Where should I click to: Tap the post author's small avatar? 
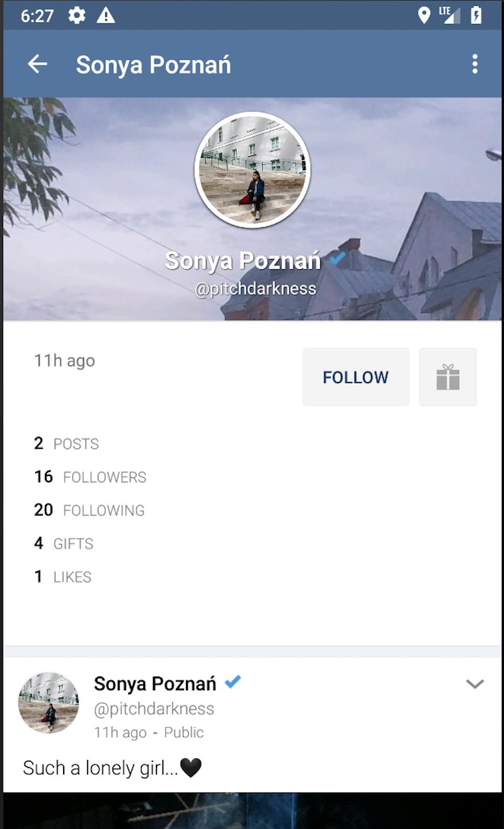[49, 703]
